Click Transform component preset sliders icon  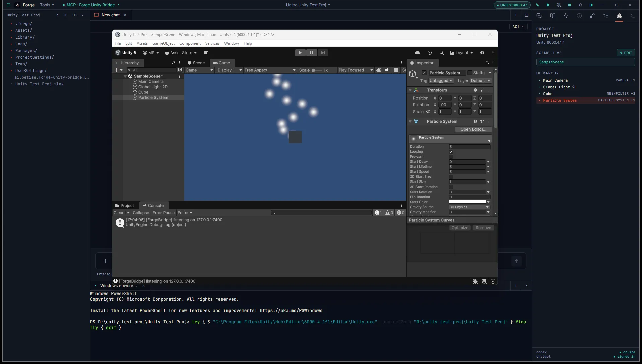[482, 90]
